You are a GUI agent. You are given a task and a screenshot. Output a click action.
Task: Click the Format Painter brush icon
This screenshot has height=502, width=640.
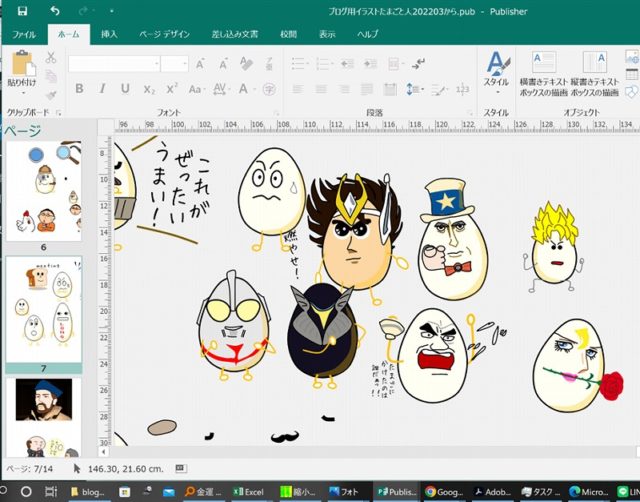tap(51, 96)
